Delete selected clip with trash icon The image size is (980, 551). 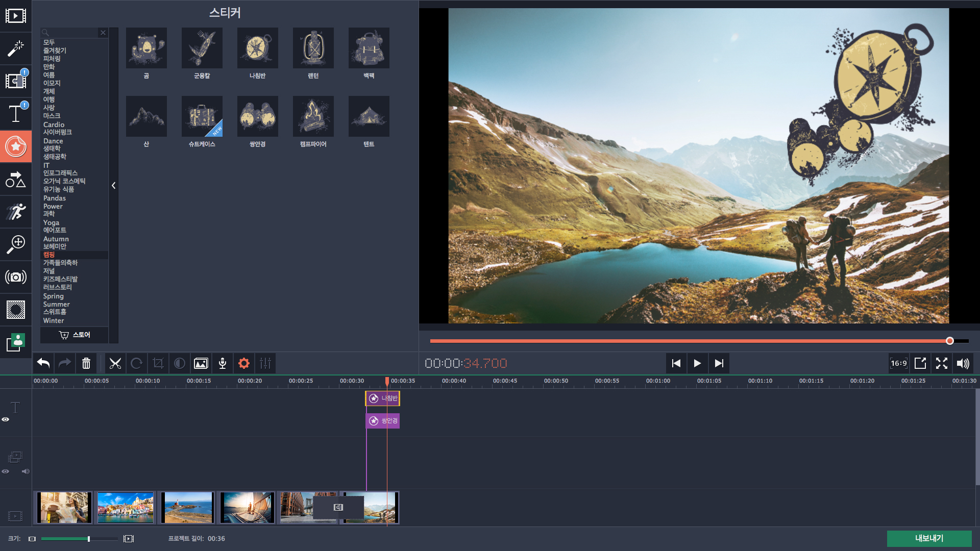86,363
